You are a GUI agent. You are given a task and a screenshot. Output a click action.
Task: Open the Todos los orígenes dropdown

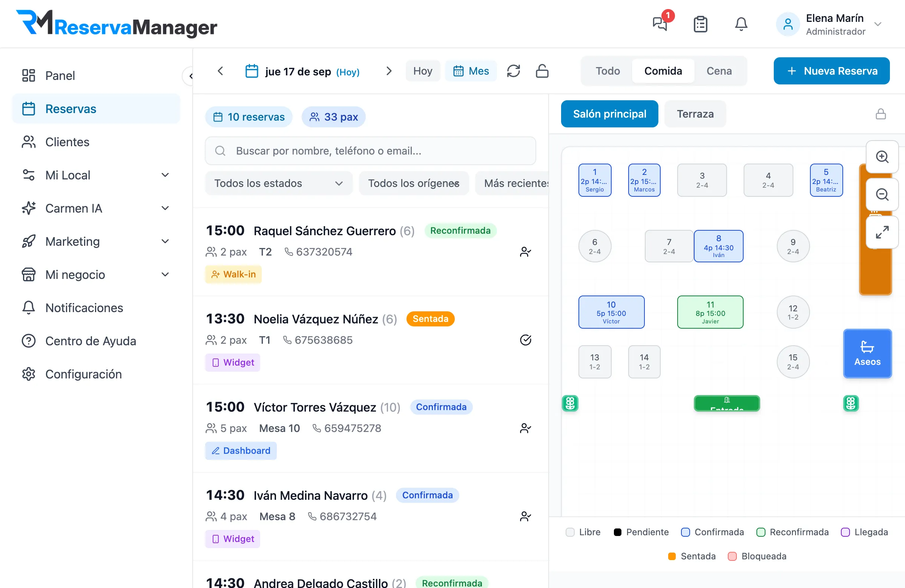[x=414, y=183]
